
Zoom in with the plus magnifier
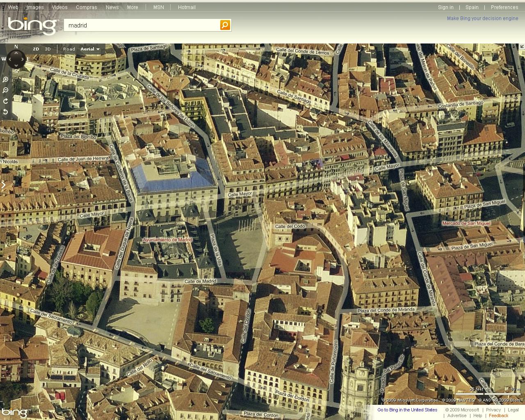(x=5, y=80)
